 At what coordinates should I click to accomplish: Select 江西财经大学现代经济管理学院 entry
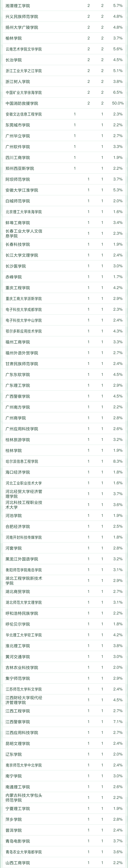click(x=24, y=700)
